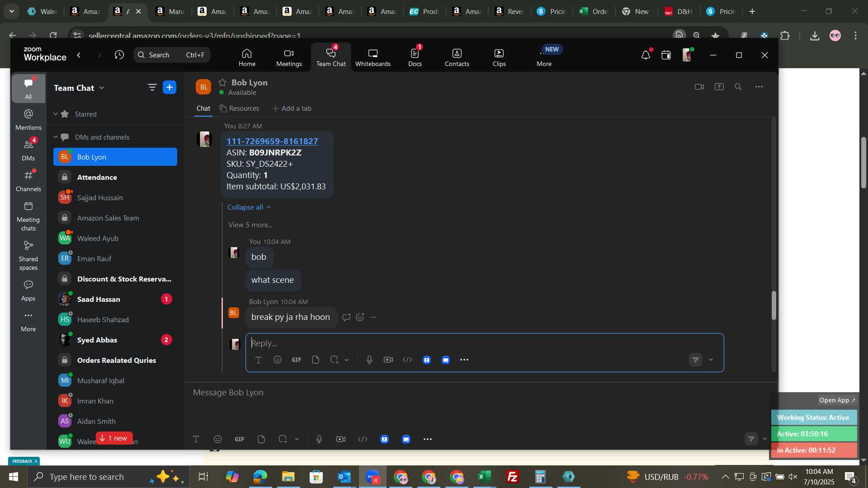The image size is (868, 488).
Task: Open the emoji picker in reply box
Action: pos(278,360)
